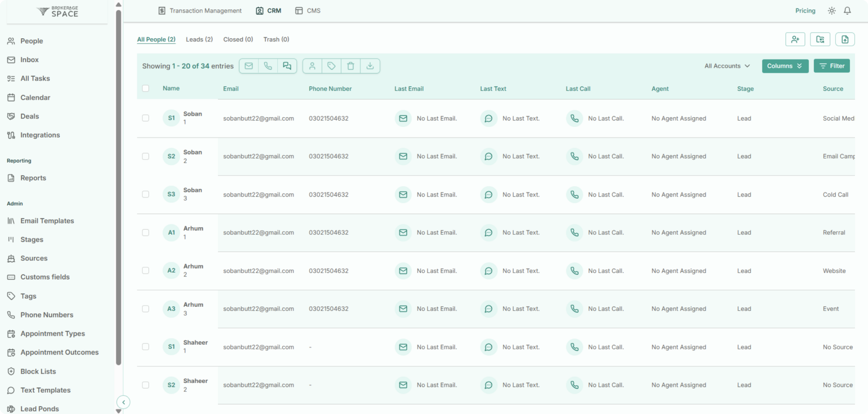Click the call icon in Soban 3 row
This screenshot has width=868, height=414.
pyautogui.click(x=574, y=195)
